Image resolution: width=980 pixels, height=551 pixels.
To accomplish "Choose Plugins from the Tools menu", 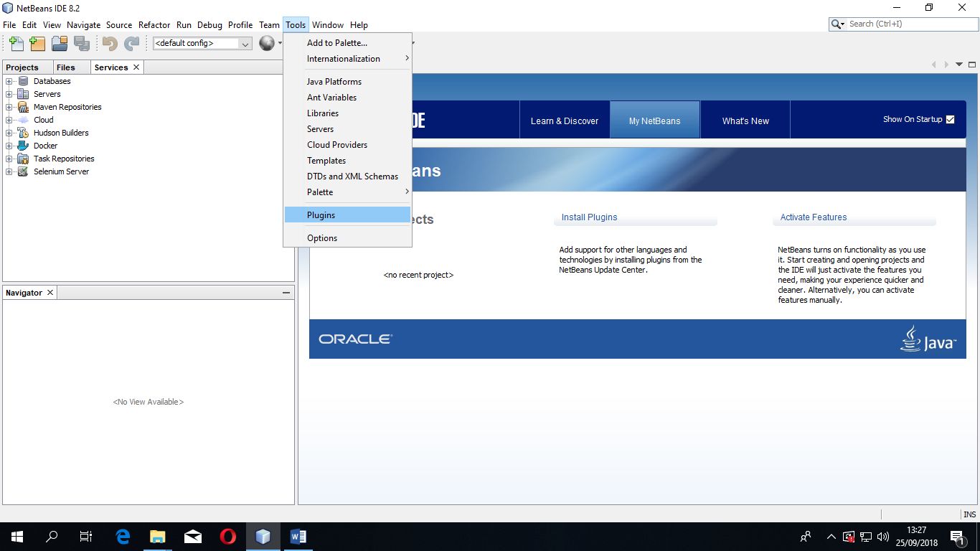I will [347, 215].
